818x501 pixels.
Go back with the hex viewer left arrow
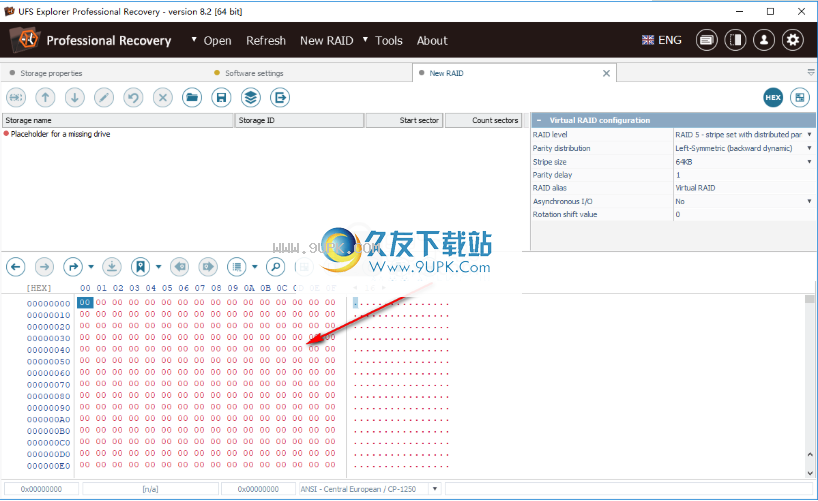click(16, 267)
